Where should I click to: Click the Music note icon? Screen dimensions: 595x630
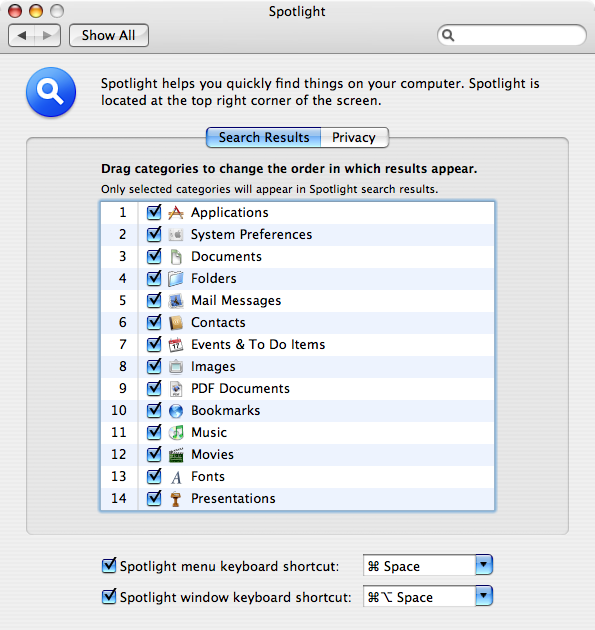(176, 433)
